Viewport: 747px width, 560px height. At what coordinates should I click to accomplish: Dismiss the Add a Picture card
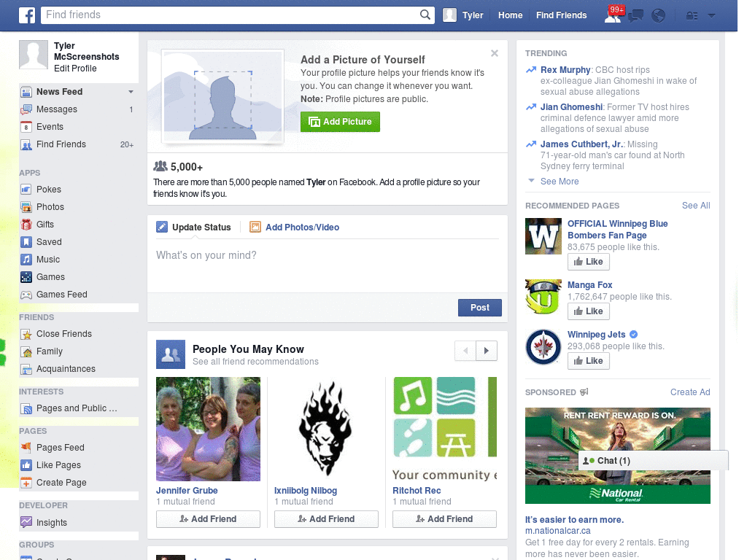495,53
